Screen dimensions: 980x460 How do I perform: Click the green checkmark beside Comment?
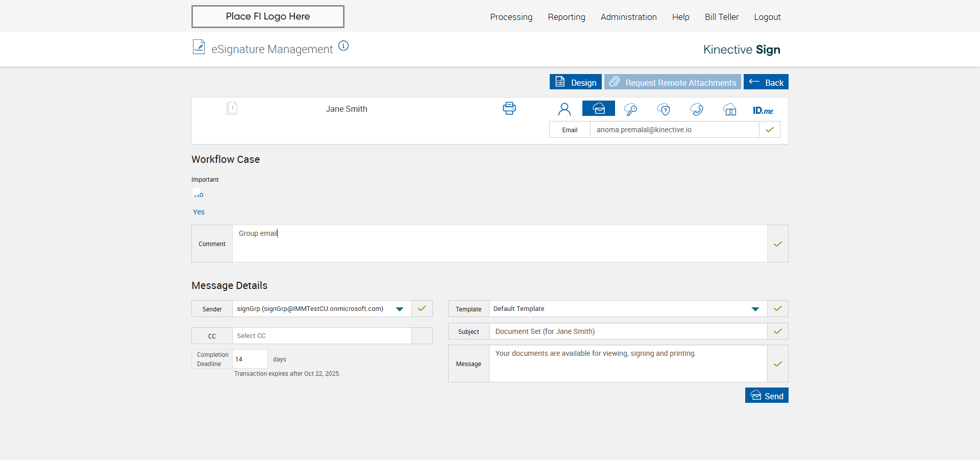coord(777,244)
